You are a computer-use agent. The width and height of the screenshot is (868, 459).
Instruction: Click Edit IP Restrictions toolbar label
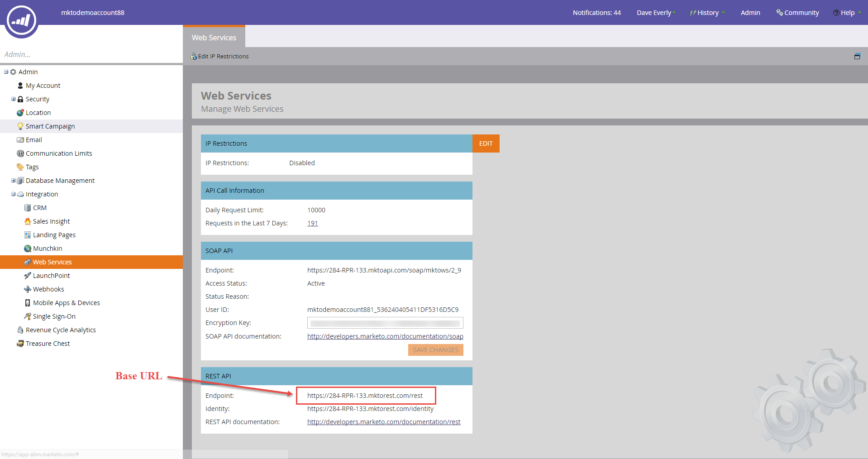[224, 57]
